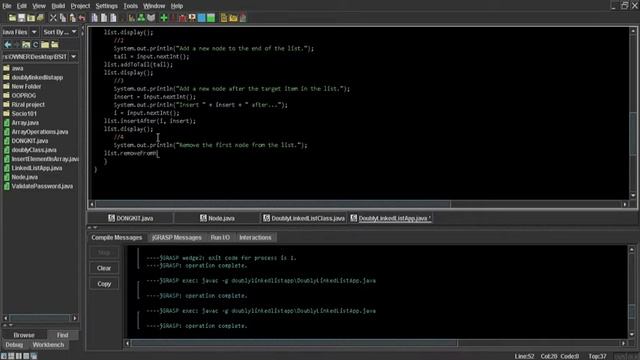Refresh the file browser with C icon
This screenshot has width=640, height=360.
pos(36,44)
